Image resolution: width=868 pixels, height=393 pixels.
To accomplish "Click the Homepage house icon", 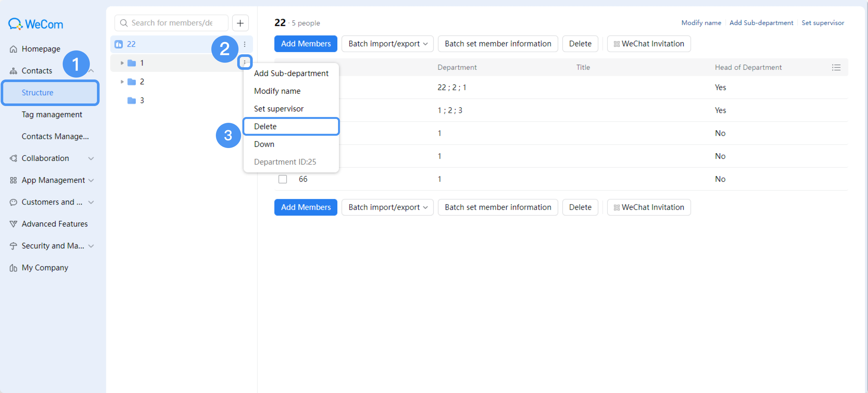I will (x=13, y=49).
